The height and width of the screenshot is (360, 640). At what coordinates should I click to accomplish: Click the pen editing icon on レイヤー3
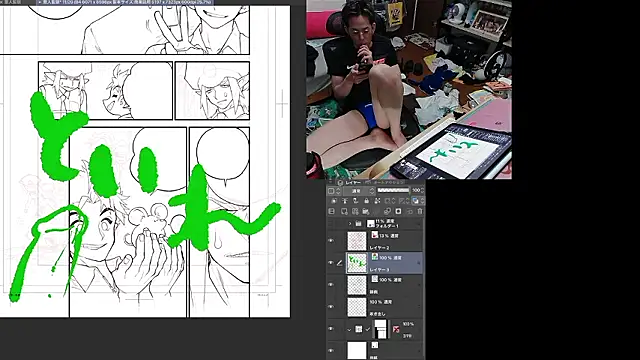coord(340,263)
